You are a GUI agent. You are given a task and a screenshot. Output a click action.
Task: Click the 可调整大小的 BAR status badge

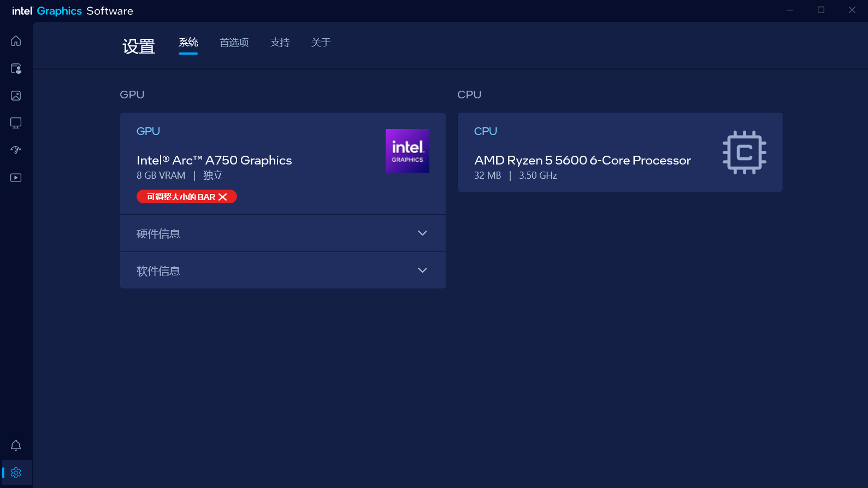(x=187, y=197)
